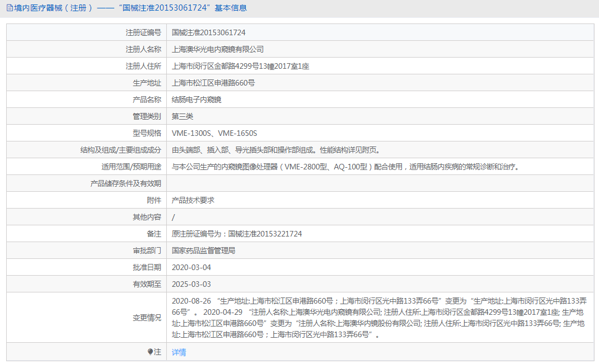Select the model cell VME-1300S、VME-1650S
The width and height of the screenshot is (599, 364).
tap(214, 133)
